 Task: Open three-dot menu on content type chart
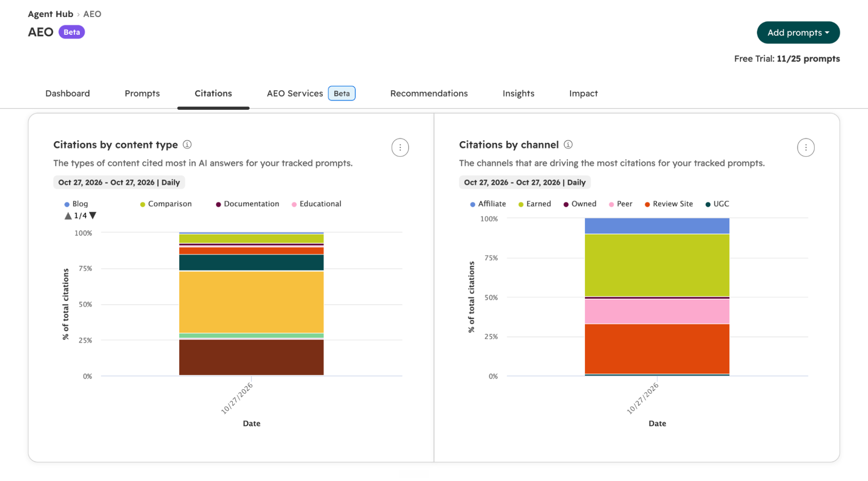pos(400,147)
